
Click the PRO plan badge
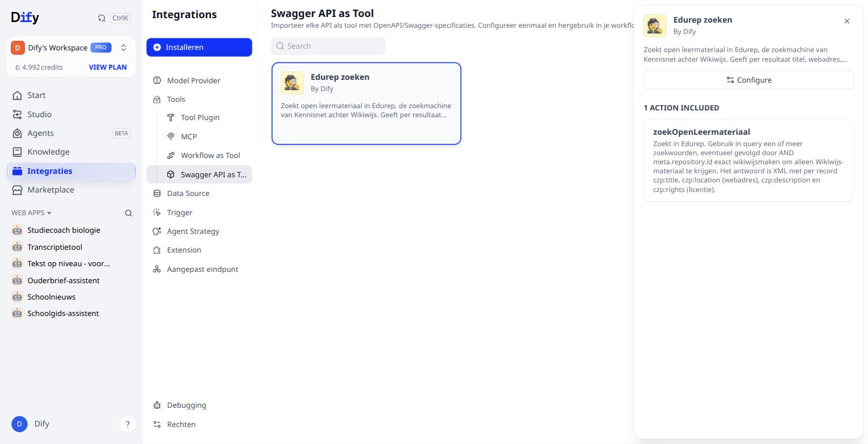coord(100,48)
